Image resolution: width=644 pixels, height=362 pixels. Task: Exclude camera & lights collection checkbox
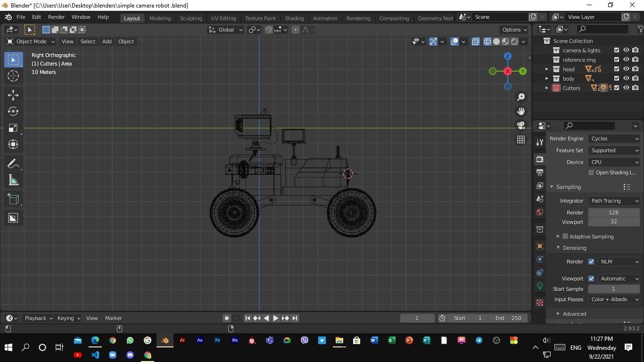point(617,50)
